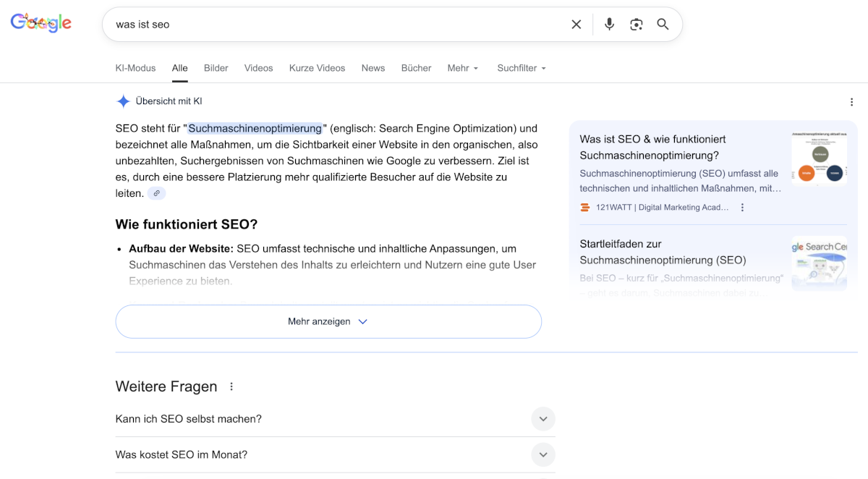Click the AI sparkle icon beside Übersicht mit KI

[x=123, y=101]
